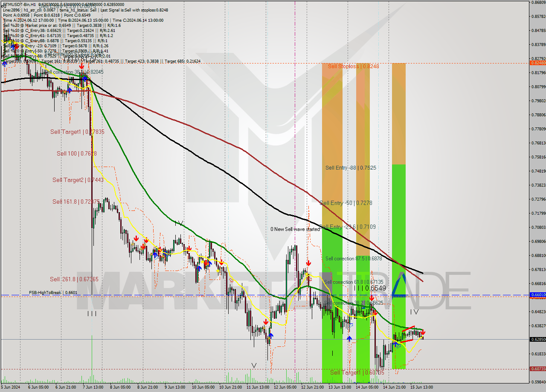Screen dimensions: 546x392
Task: Click the red 0.60735 price axis tag
Action: 537,369
